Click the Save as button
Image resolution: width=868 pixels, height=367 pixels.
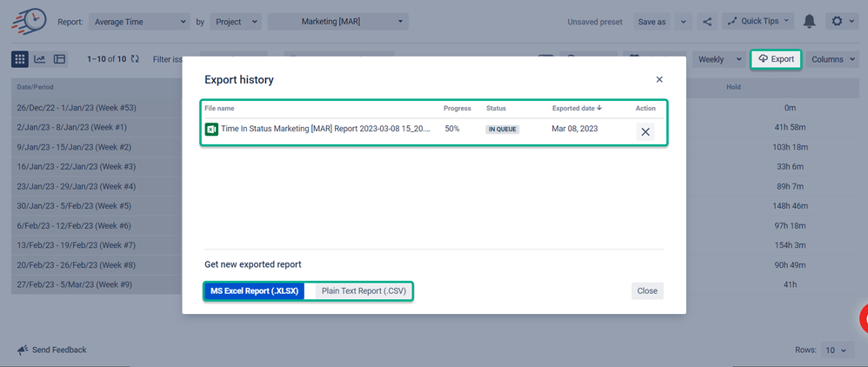651,22
